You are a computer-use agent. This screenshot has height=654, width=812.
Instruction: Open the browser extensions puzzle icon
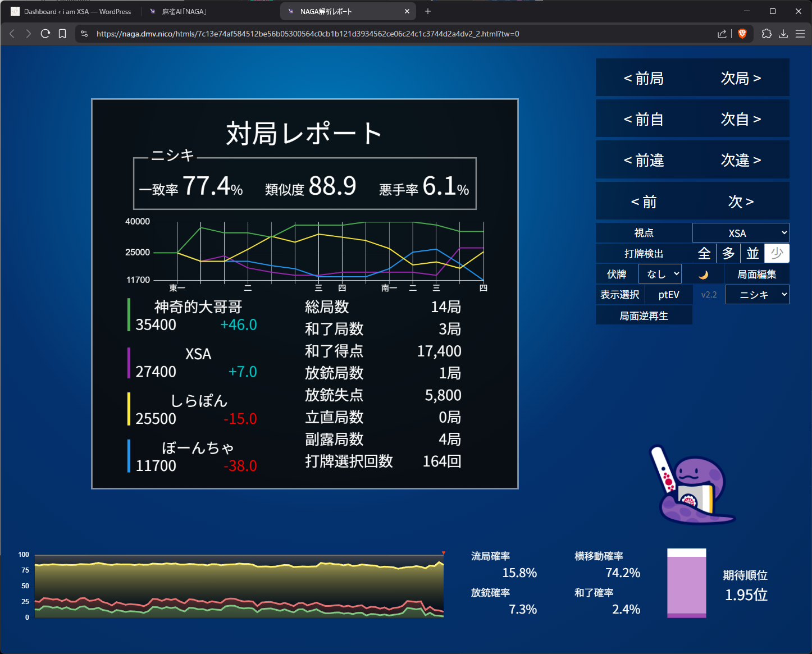tap(767, 34)
